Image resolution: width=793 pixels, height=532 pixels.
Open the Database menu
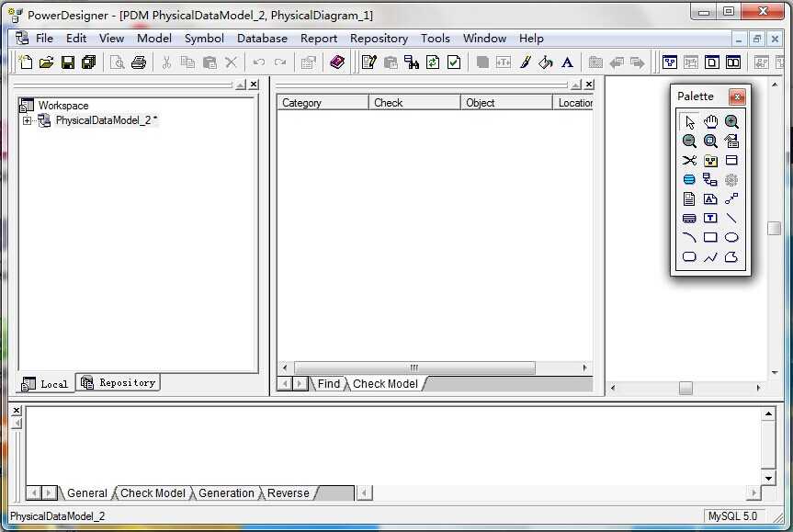click(x=262, y=39)
